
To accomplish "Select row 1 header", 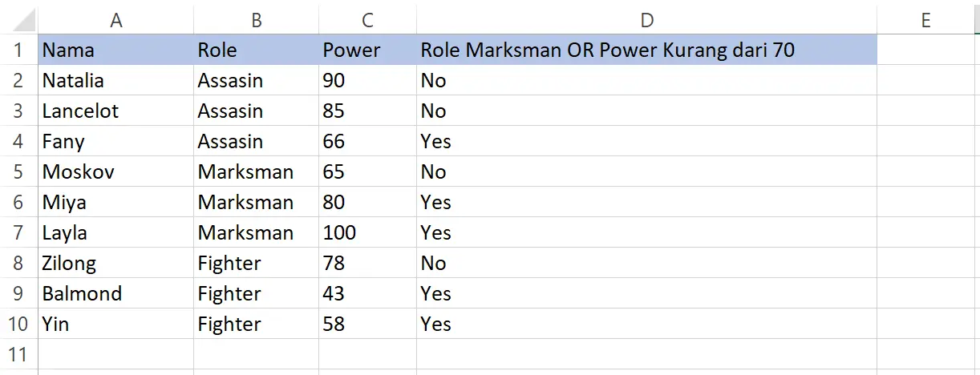I will coord(18,50).
